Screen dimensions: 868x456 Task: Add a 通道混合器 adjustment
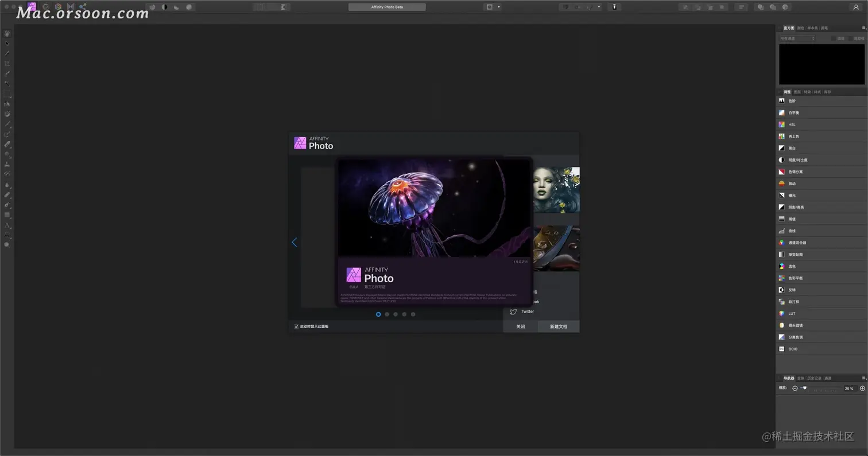coord(821,243)
